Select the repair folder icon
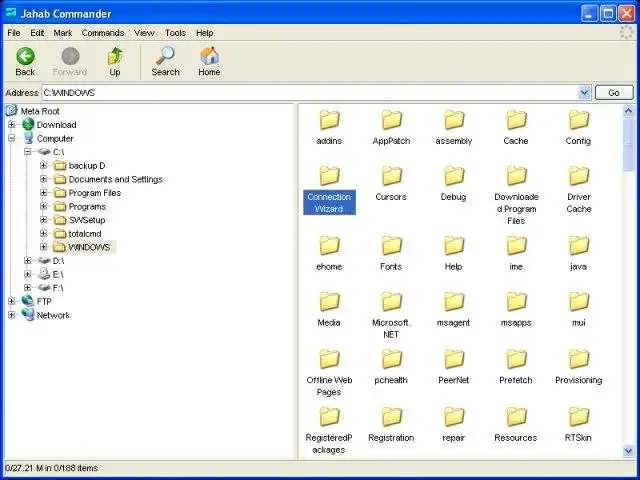 454,417
